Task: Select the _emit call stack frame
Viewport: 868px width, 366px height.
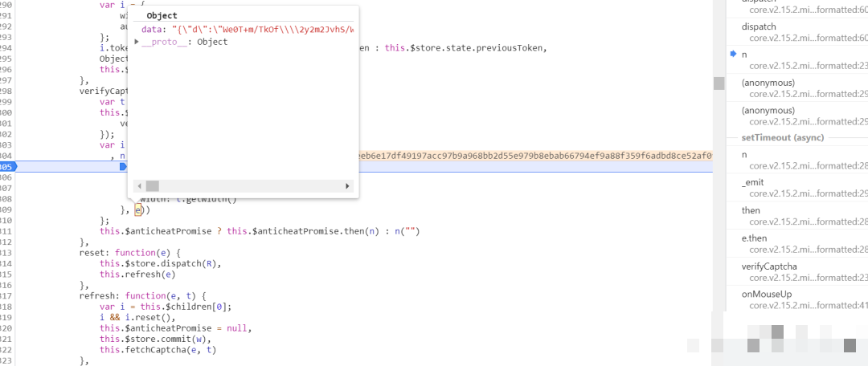Action: coord(755,182)
